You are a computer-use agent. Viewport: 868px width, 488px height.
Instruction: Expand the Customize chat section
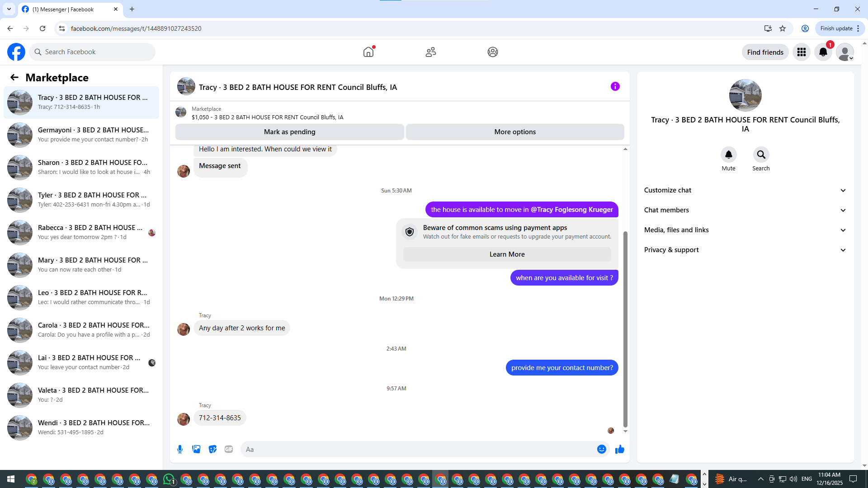[x=745, y=190]
